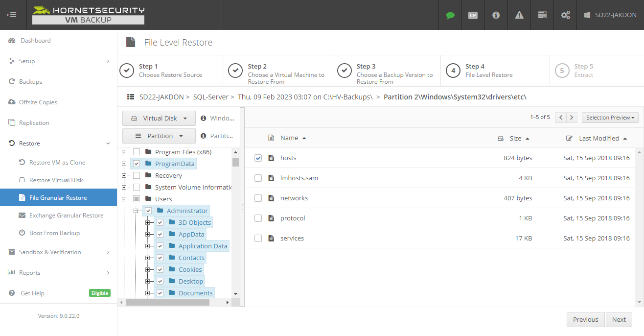Click the Next button

click(619, 319)
